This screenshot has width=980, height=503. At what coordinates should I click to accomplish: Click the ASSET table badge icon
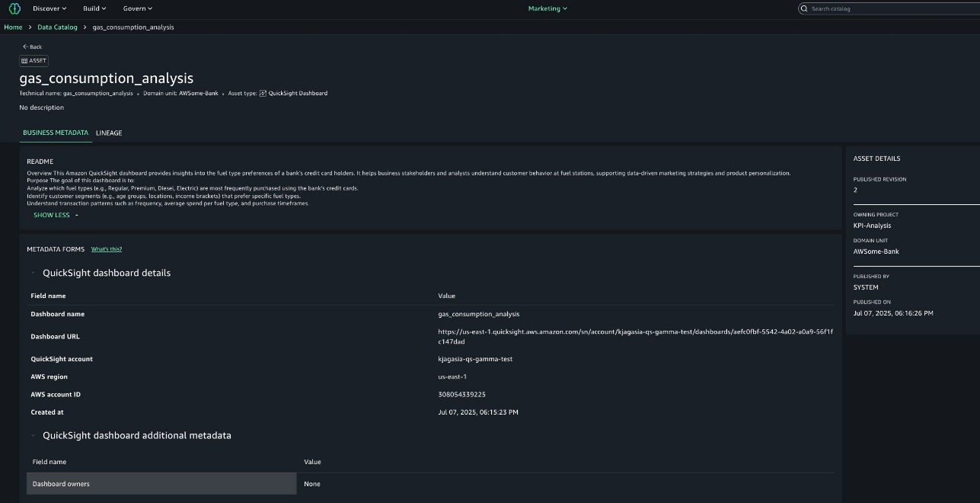(24, 61)
